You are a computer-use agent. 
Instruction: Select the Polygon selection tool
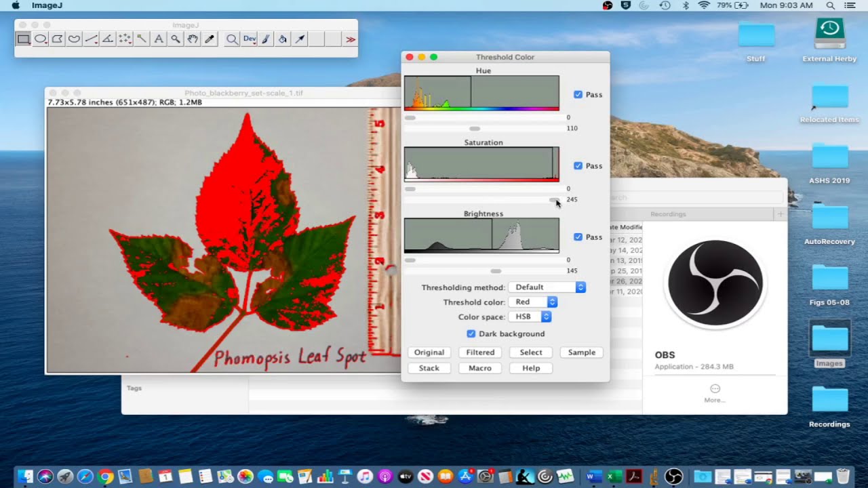57,39
